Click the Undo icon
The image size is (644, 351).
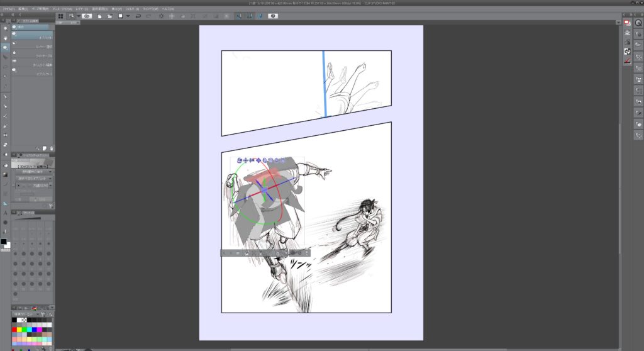pyautogui.click(x=138, y=16)
